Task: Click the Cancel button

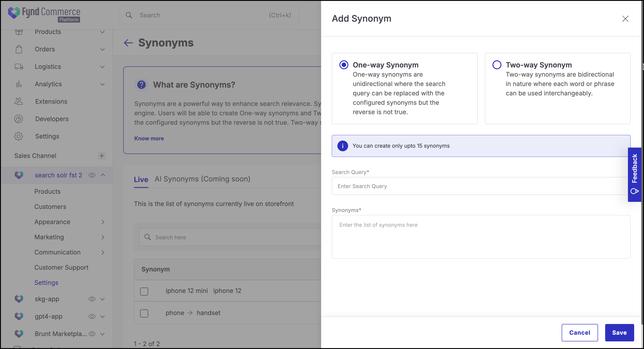Action: 580,332
